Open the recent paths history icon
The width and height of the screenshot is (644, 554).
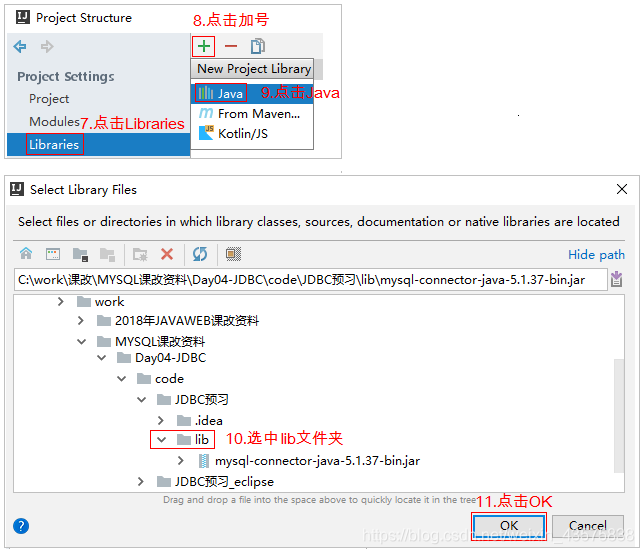(x=616, y=279)
